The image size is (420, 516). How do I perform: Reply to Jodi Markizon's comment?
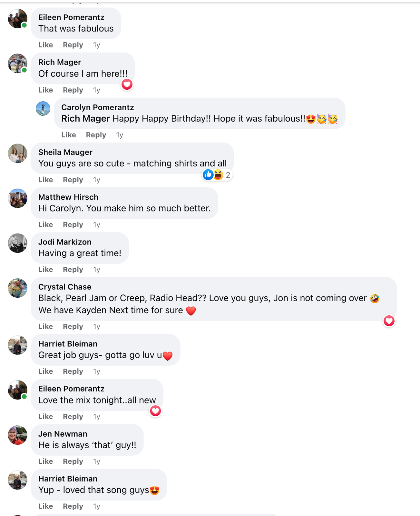tap(73, 269)
